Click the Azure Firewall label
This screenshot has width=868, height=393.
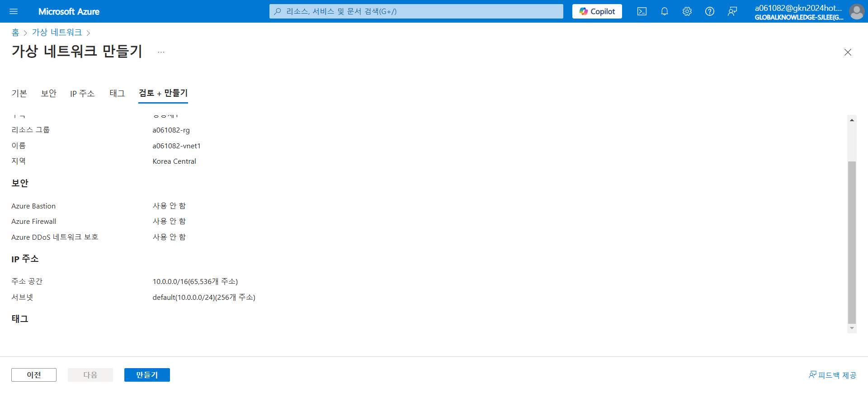point(34,222)
